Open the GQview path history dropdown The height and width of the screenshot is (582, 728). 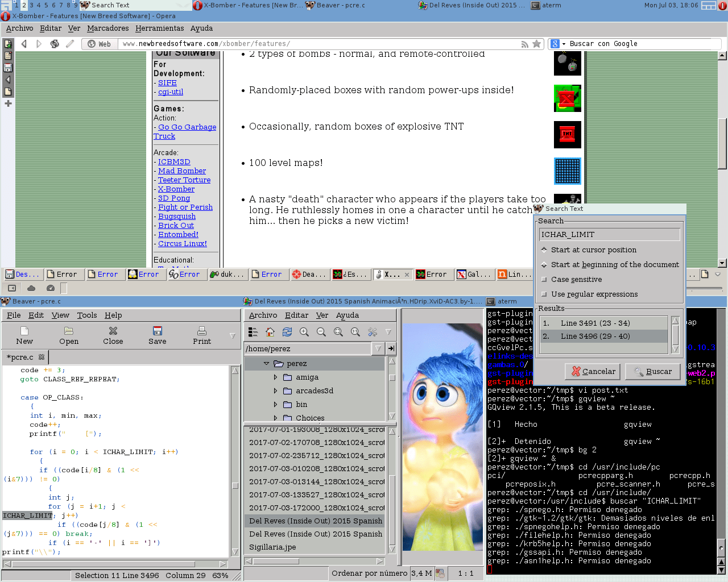click(x=378, y=348)
